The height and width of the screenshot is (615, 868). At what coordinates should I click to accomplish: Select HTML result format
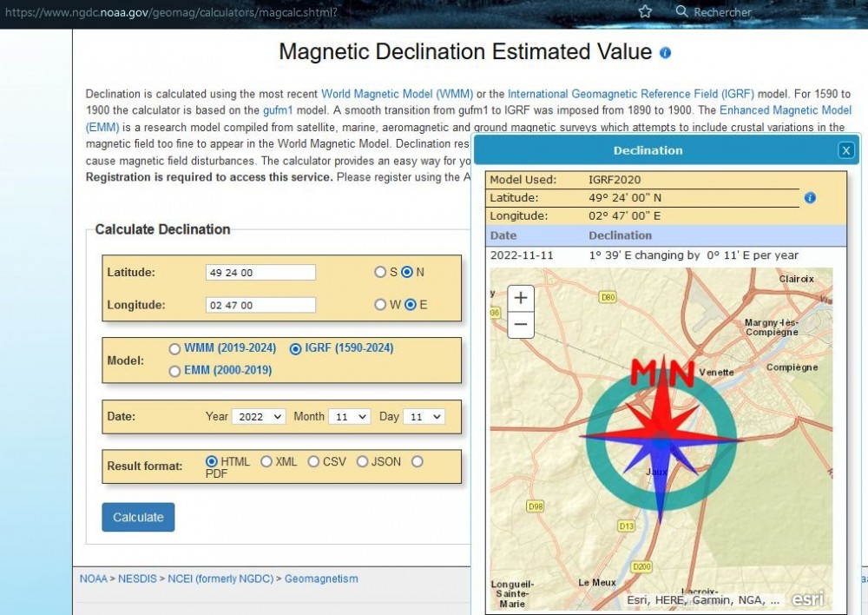(211, 461)
